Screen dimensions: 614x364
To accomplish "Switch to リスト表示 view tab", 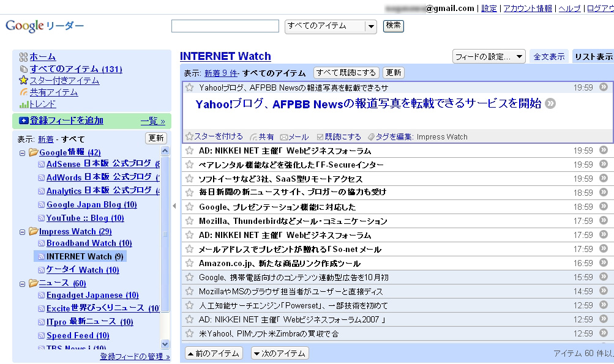I will point(593,57).
